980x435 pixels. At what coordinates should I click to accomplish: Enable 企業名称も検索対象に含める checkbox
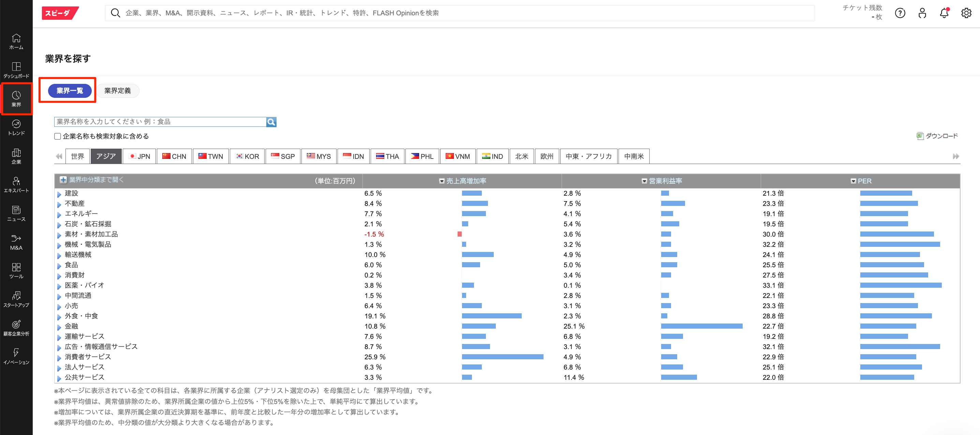click(58, 136)
